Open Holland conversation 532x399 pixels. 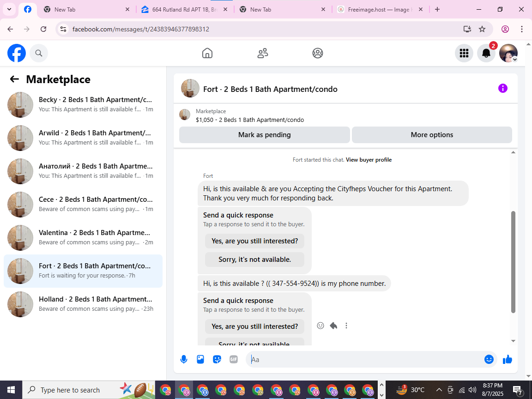coord(83,304)
